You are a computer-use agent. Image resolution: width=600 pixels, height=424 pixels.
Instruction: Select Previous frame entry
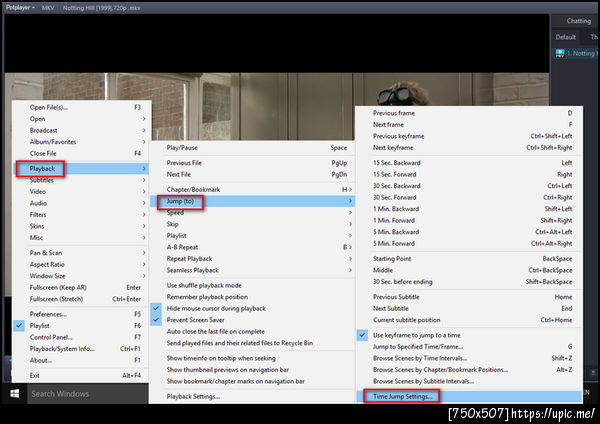[469, 113]
